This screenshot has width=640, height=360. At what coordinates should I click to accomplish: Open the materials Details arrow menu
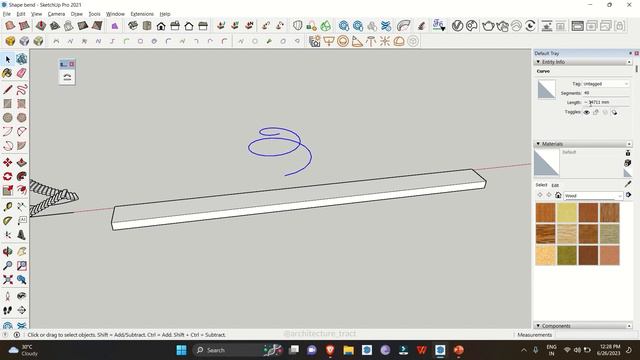(628, 196)
